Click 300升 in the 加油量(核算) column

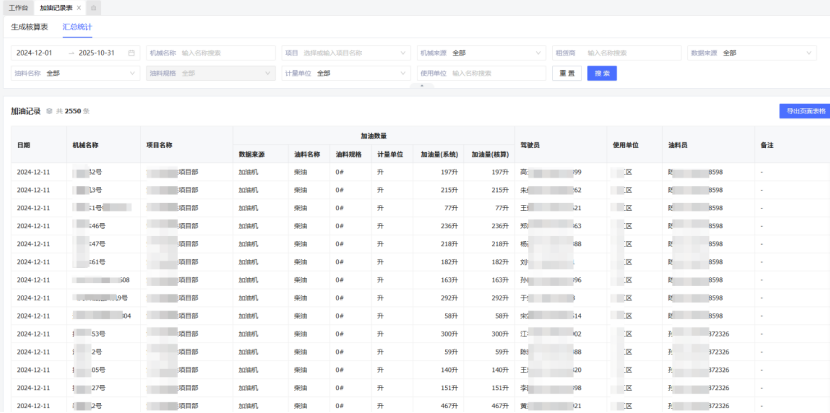tap(500, 334)
